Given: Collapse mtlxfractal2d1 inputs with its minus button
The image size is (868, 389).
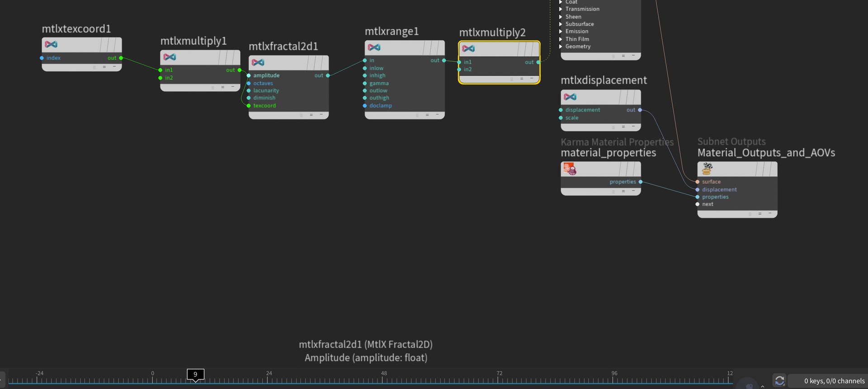Looking at the screenshot, I should coord(321,115).
